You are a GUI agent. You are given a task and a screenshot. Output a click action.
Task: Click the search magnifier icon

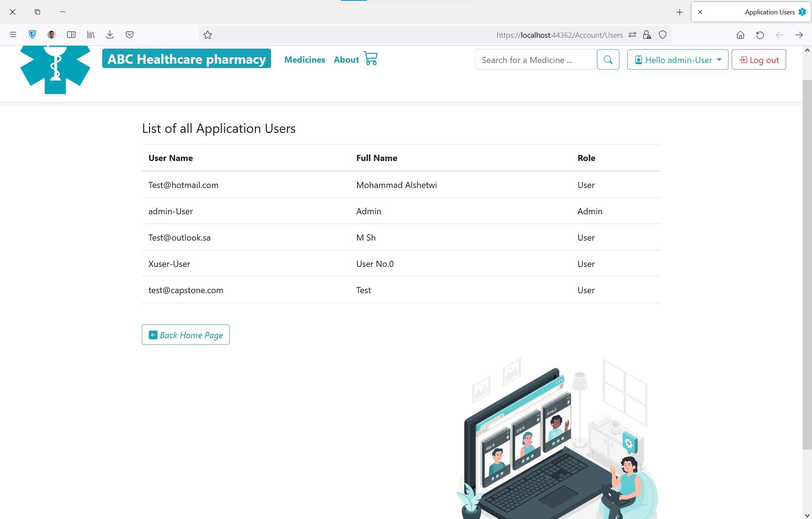pos(608,59)
